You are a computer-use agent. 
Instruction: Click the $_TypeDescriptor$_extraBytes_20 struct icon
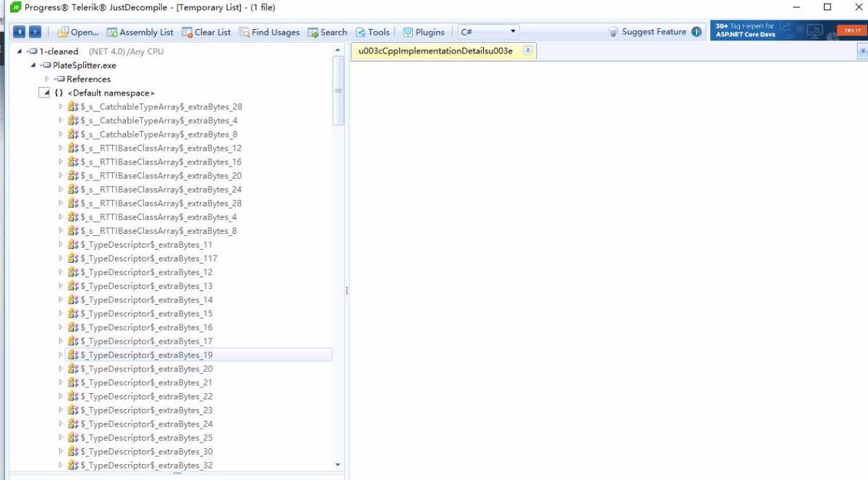[73, 369]
